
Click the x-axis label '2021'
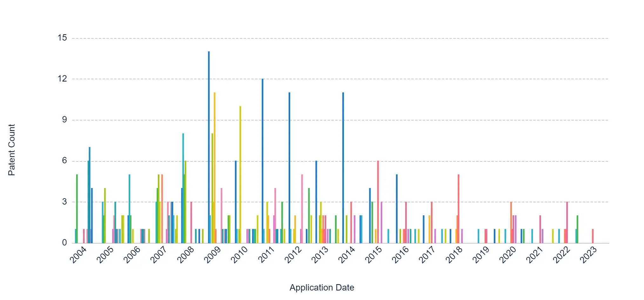click(534, 255)
